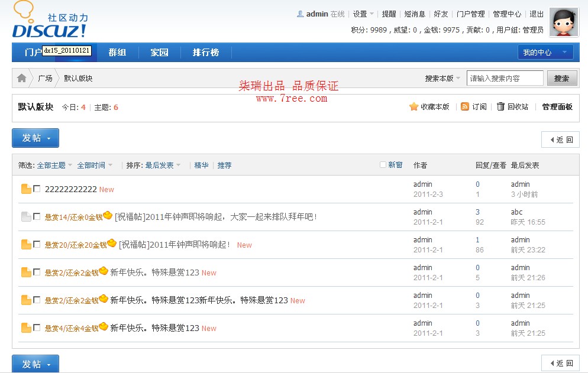Check the box for 悬赏20 thread
The image size is (588, 373).
click(x=37, y=244)
